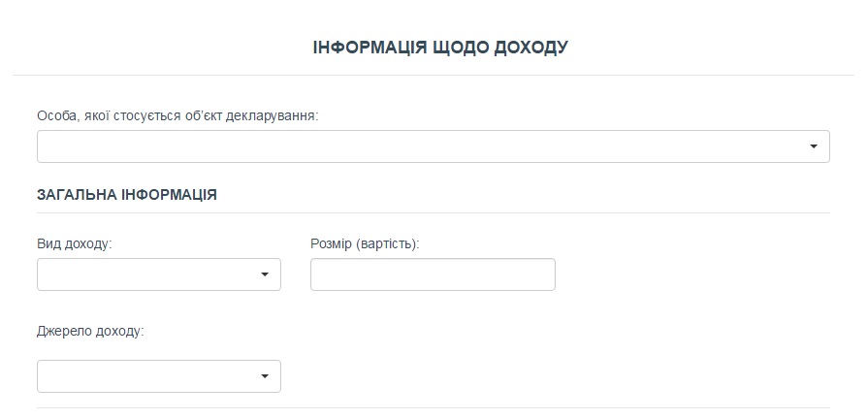868x419 pixels.
Task: Expand the Джерело доходу combo box
Action: coord(158,376)
